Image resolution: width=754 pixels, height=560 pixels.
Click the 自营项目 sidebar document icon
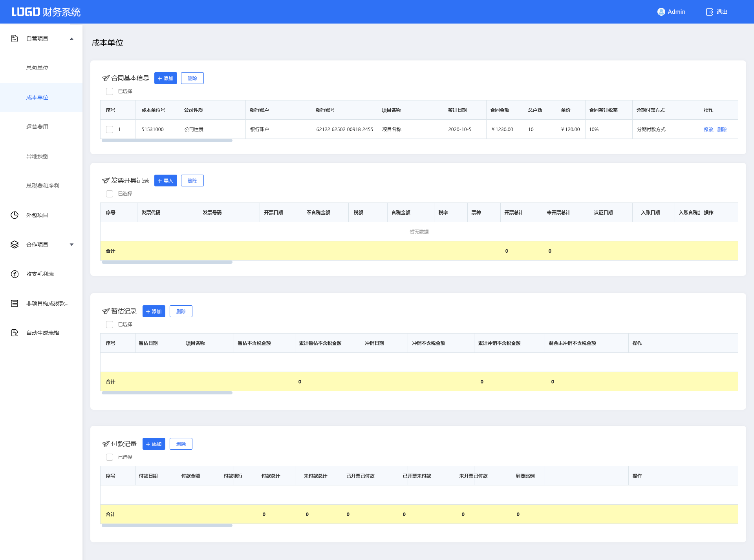15,38
